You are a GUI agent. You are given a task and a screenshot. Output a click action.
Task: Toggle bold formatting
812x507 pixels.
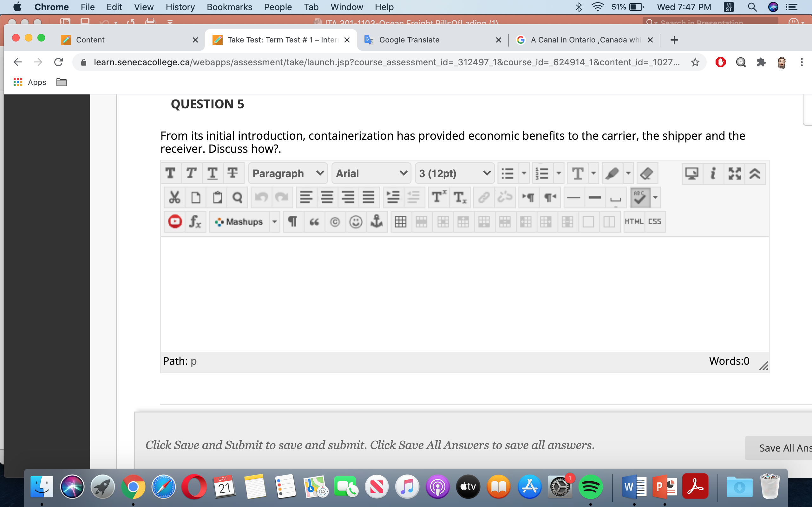[170, 173]
